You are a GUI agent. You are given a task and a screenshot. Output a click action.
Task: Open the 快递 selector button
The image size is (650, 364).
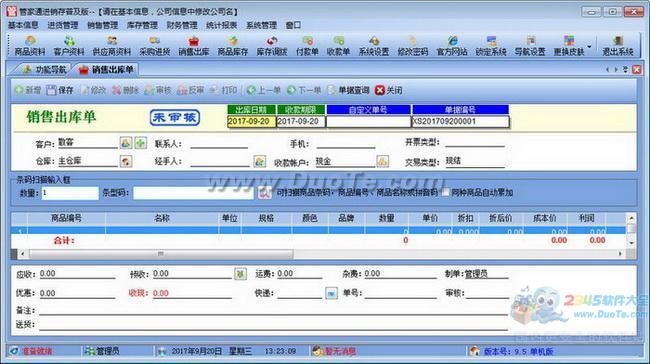pyautogui.click(x=331, y=293)
